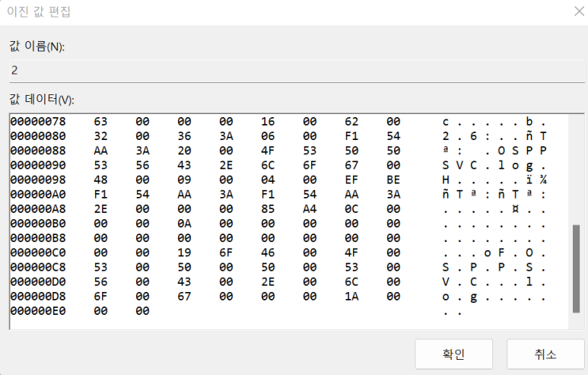Click offset 000000D8 row label
This screenshot has height=375, width=588.
[38, 297]
